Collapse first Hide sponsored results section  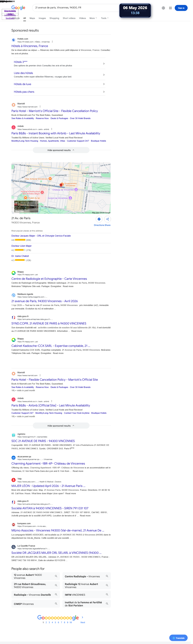point(61,150)
